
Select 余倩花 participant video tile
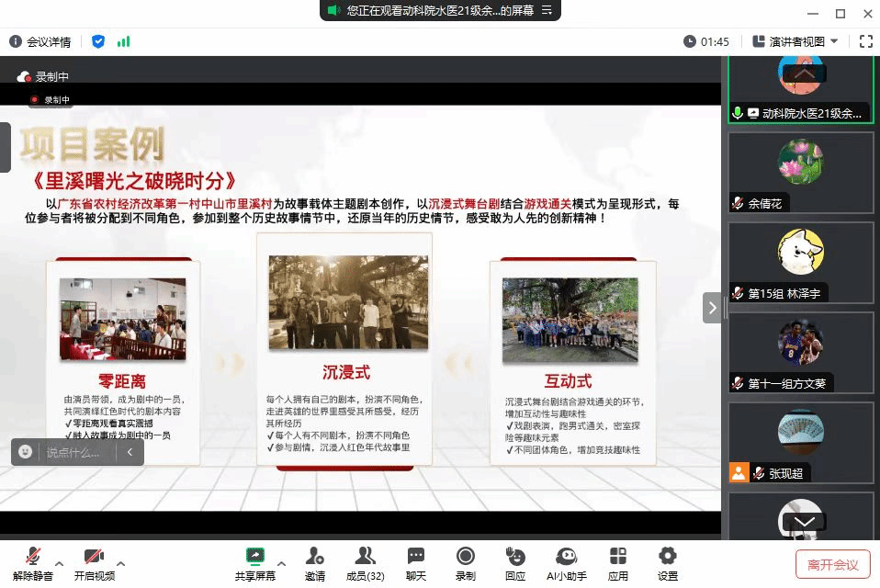(x=800, y=172)
